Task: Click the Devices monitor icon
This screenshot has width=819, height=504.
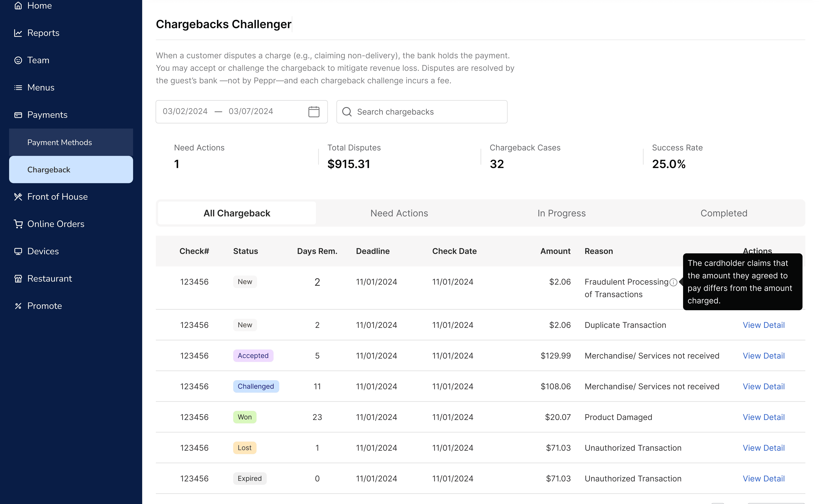Action: click(18, 251)
